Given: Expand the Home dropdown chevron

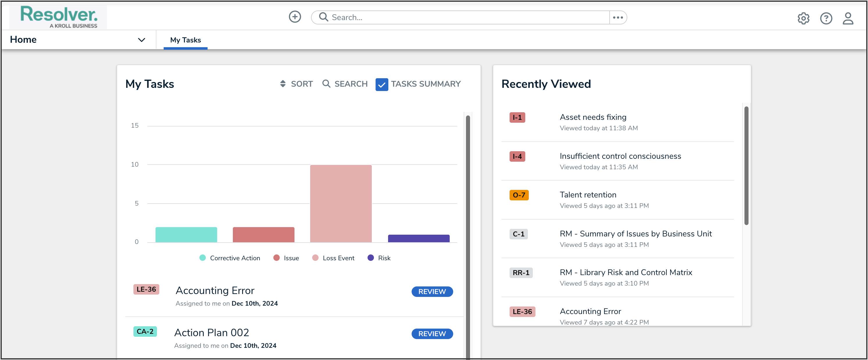Looking at the screenshot, I should coord(142,40).
